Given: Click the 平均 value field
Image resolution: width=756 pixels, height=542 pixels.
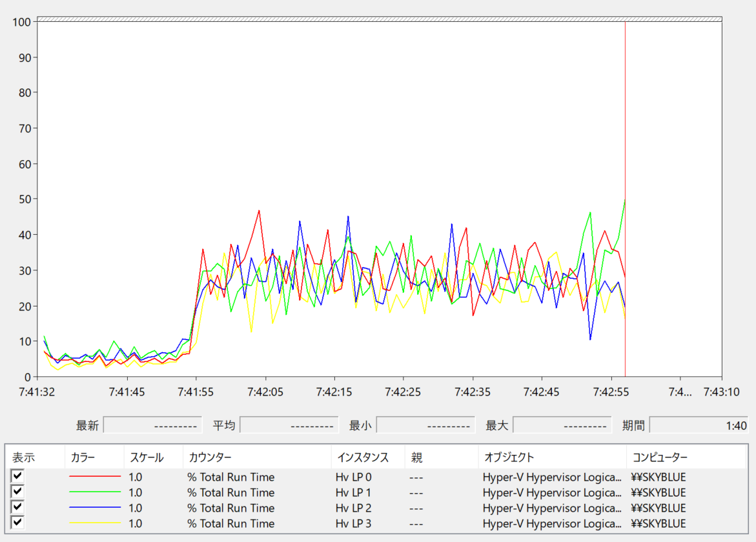Looking at the screenshot, I should [x=289, y=425].
